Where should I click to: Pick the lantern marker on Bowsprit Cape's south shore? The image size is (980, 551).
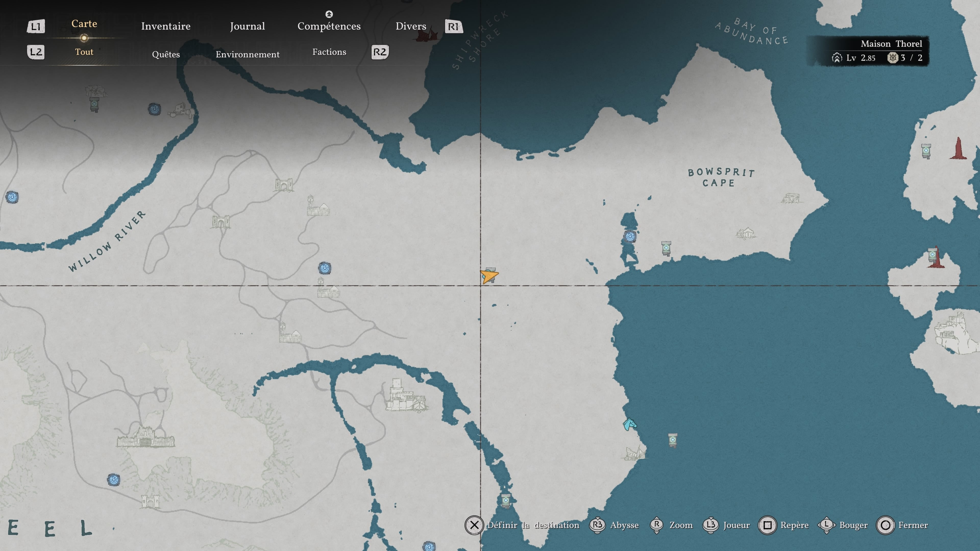click(x=666, y=248)
